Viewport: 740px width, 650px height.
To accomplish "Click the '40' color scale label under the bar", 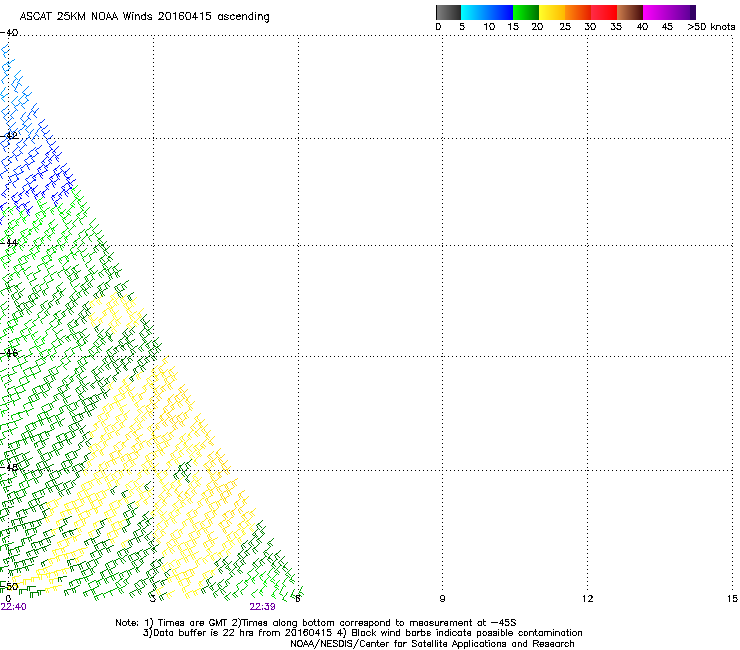I will 642,27.
